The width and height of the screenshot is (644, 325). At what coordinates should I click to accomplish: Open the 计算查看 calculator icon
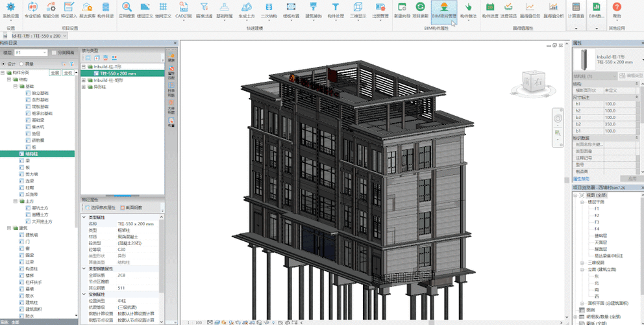pyautogui.click(x=575, y=7)
